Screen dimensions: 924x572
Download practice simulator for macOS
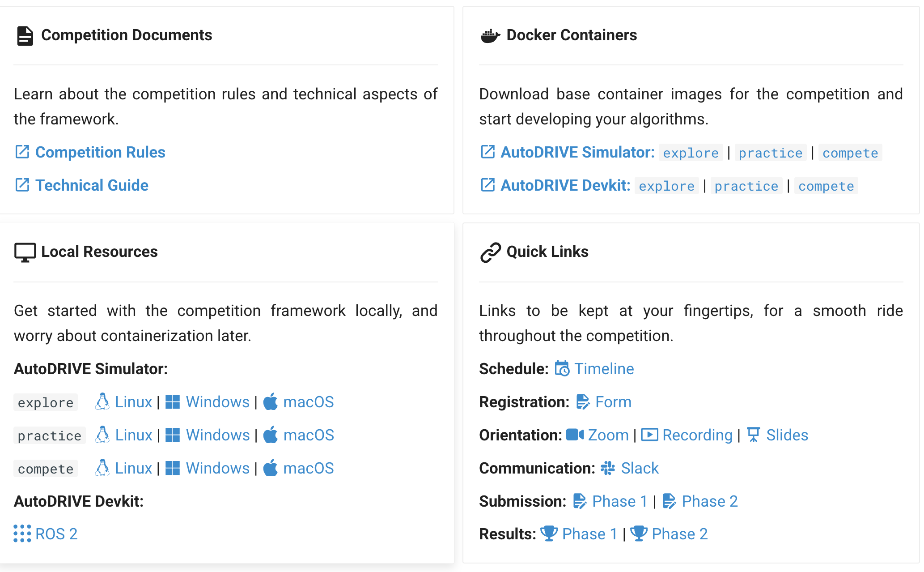point(308,435)
